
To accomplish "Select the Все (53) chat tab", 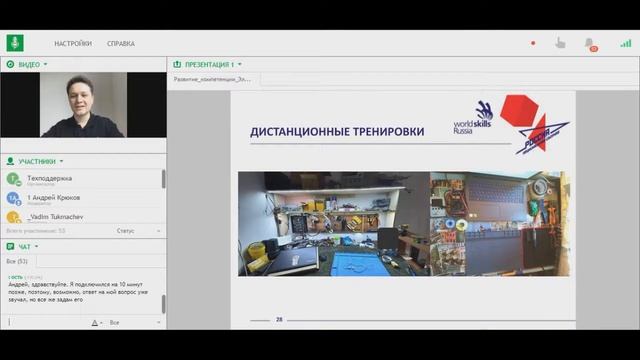I will click(17, 261).
